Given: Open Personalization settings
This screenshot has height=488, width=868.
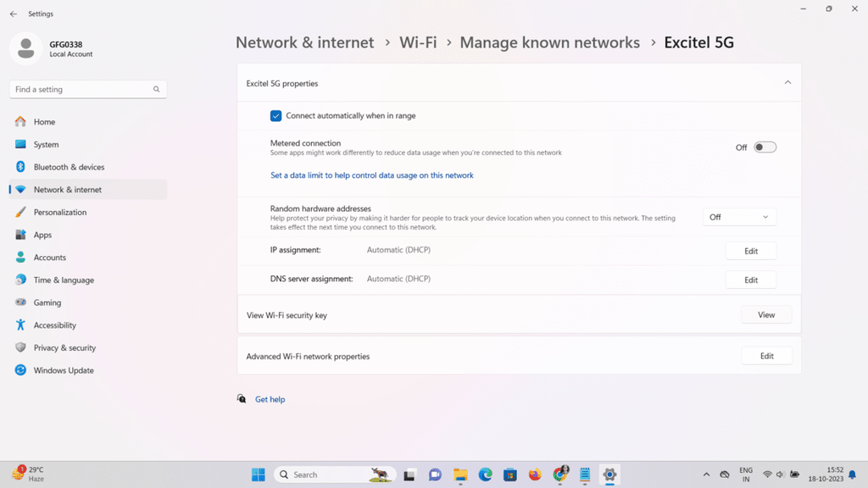Looking at the screenshot, I should (88, 212).
